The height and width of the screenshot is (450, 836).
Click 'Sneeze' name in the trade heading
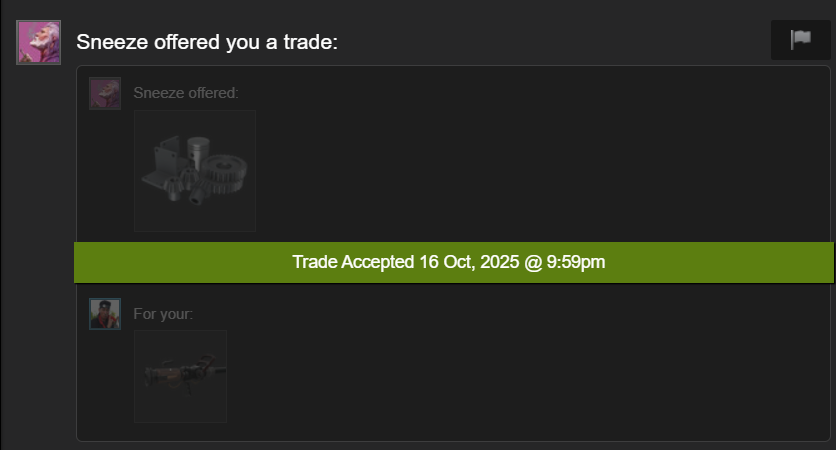[112, 42]
